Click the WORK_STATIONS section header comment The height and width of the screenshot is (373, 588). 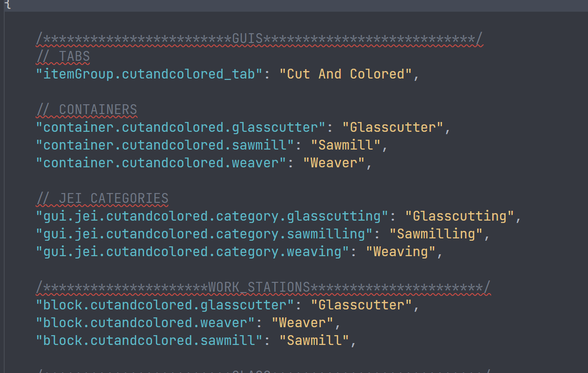[263, 287]
